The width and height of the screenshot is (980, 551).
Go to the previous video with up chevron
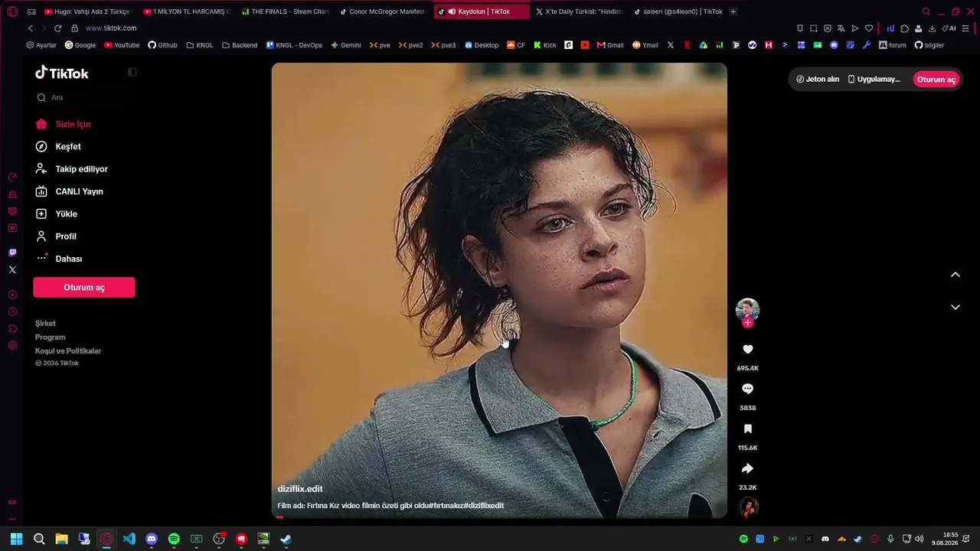pos(955,275)
